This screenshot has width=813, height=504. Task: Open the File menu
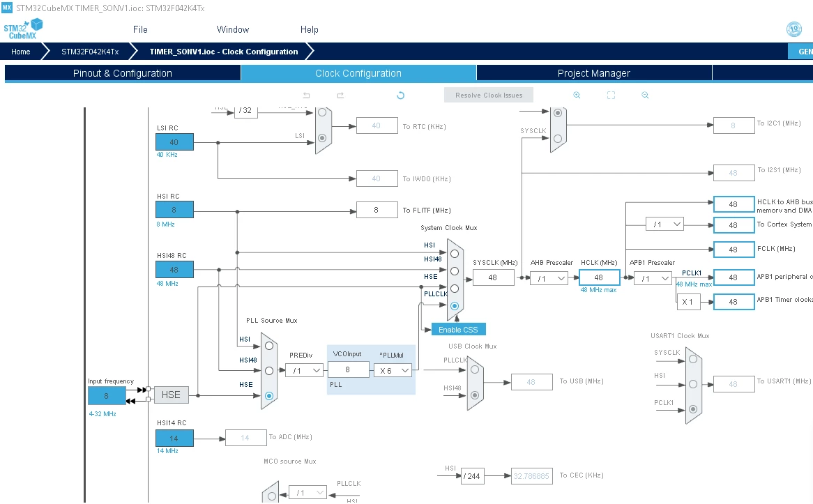(x=140, y=29)
